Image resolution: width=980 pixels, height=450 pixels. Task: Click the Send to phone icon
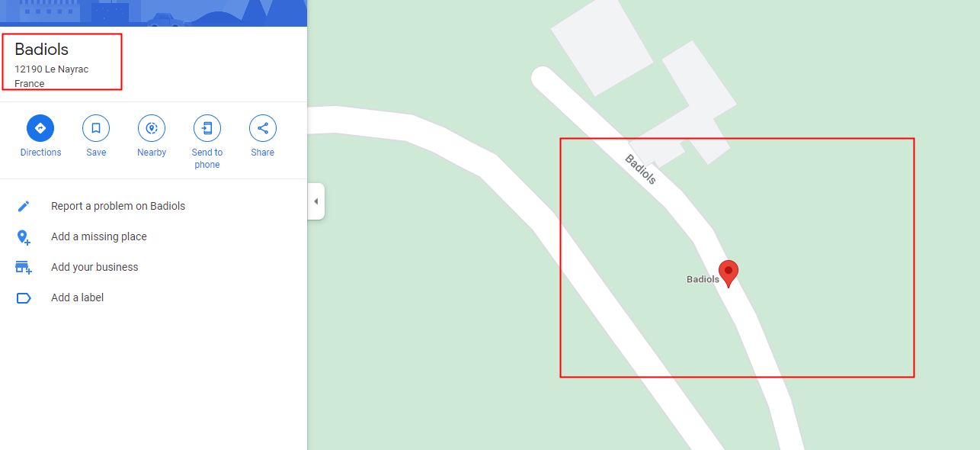207,128
